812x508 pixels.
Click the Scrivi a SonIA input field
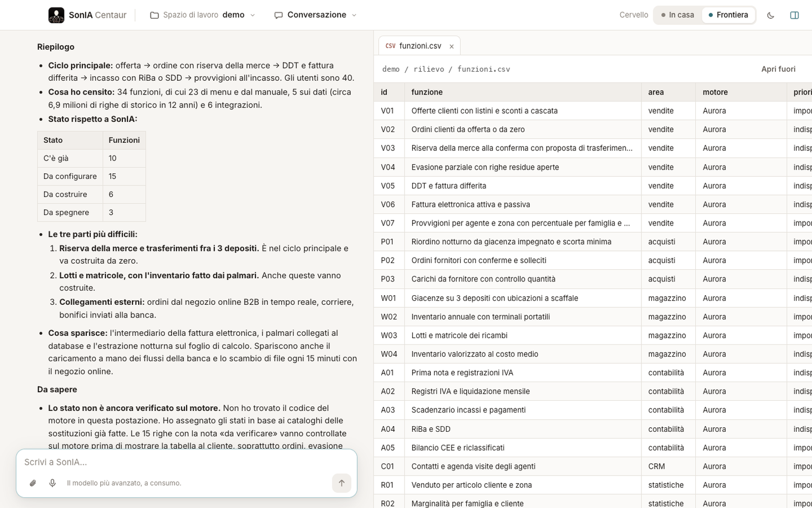(187, 462)
